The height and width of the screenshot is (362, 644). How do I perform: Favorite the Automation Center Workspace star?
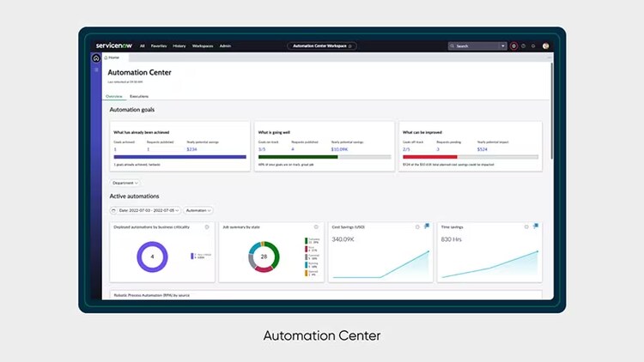350,46
